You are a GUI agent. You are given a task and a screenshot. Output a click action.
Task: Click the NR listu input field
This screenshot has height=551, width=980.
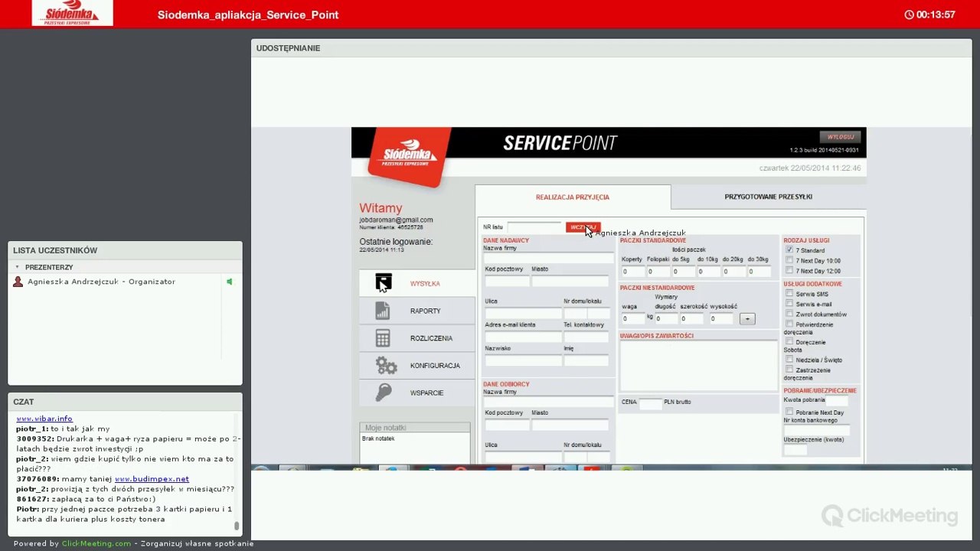point(534,227)
